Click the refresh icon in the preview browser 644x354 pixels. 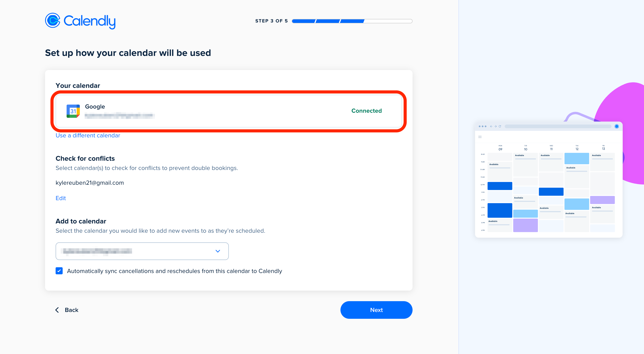[x=500, y=126]
